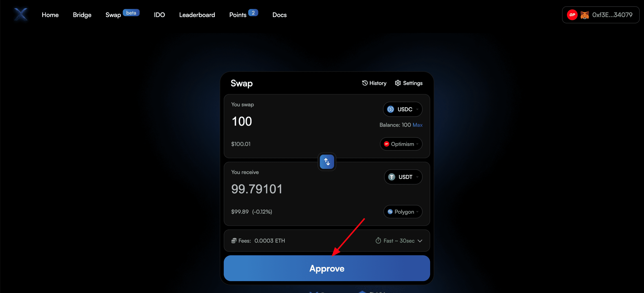Click the $99.89 (-0.12%) value text
The image size is (644, 293).
click(x=252, y=212)
